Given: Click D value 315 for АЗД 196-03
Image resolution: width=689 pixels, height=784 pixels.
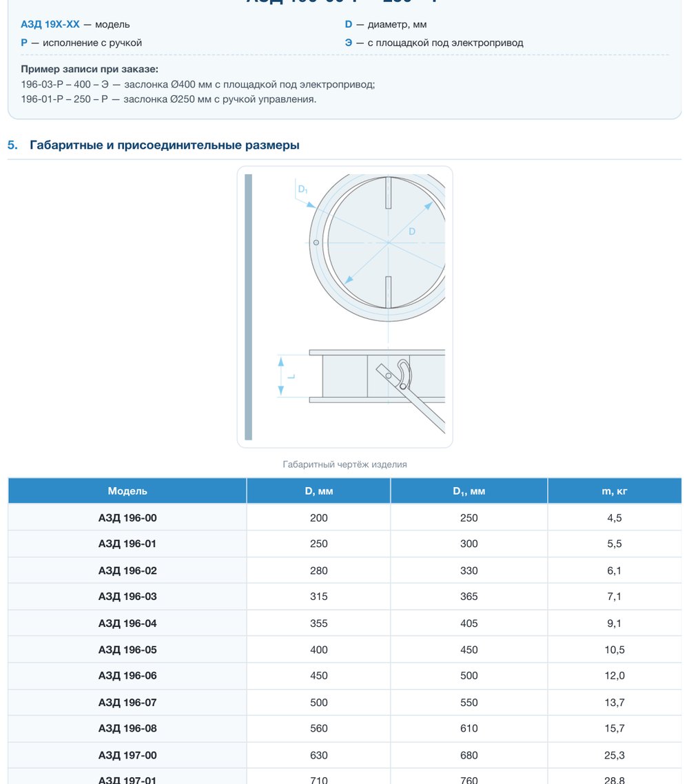Looking at the screenshot, I should pos(318,597).
